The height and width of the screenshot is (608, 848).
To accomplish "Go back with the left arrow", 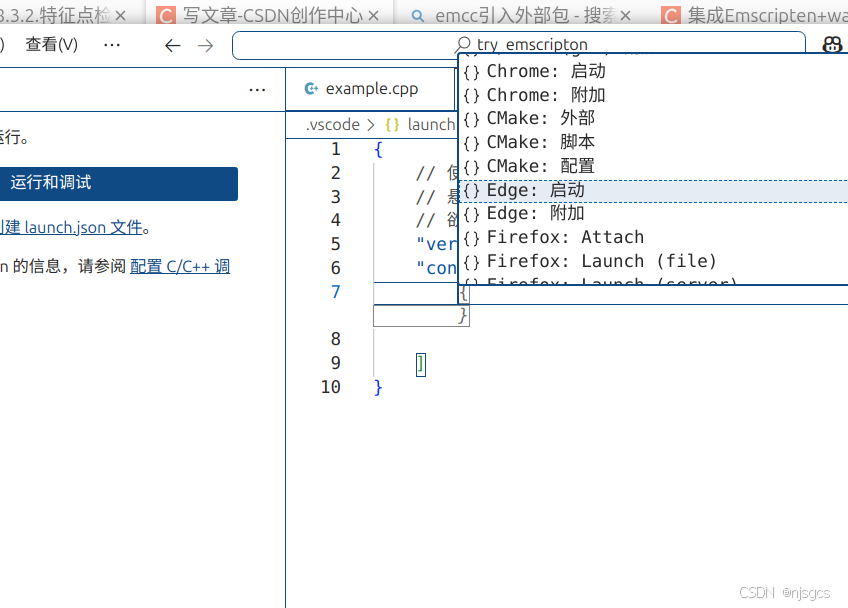I will [x=173, y=45].
